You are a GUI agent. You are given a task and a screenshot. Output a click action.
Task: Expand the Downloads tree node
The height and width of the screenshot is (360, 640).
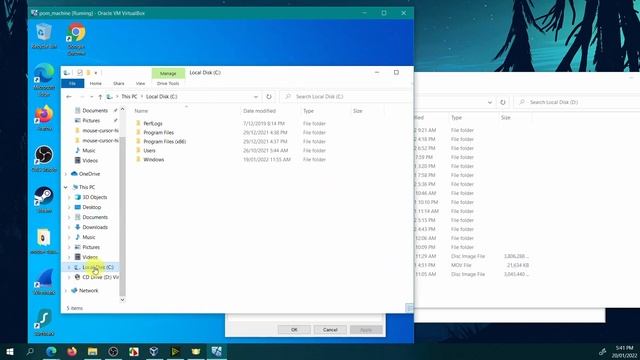click(x=69, y=227)
